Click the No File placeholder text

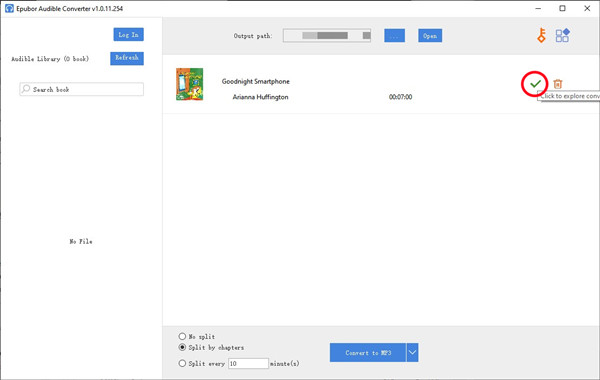pos(81,241)
